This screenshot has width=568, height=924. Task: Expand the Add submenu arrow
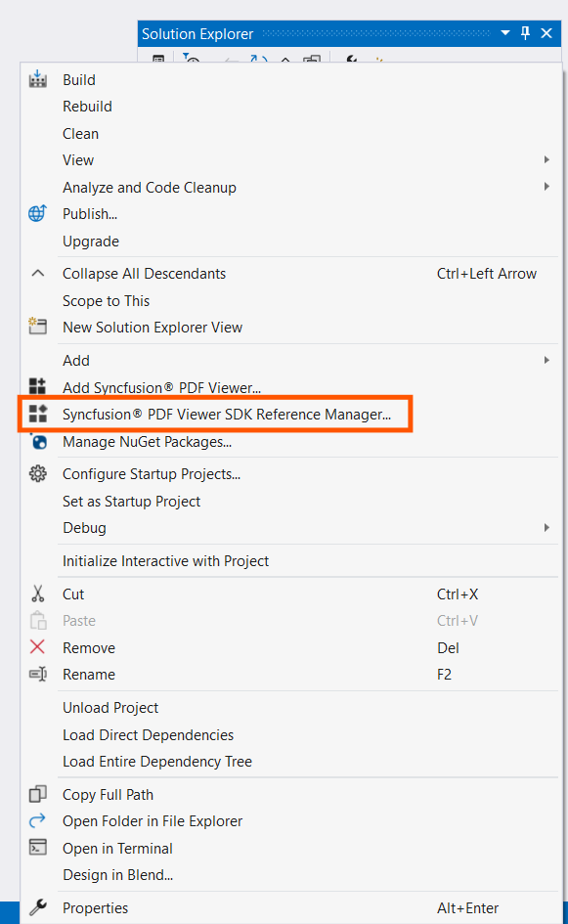[546, 360]
